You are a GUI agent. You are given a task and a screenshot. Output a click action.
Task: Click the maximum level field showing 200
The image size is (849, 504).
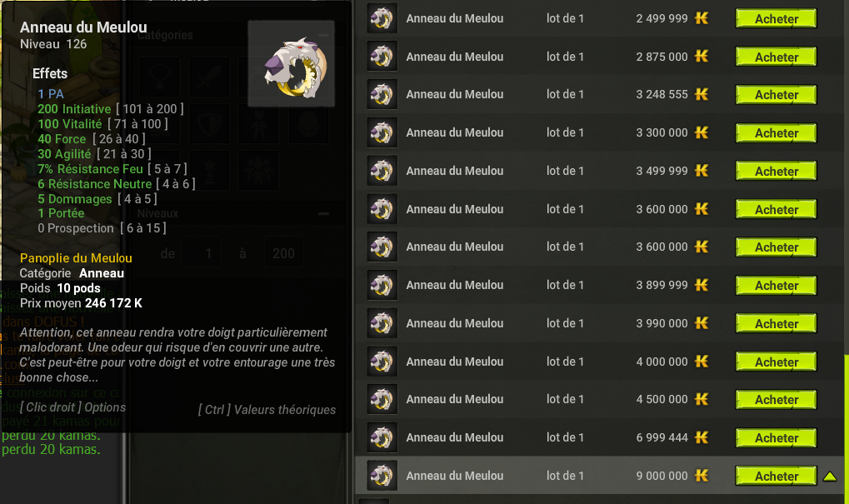coord(283,253)
